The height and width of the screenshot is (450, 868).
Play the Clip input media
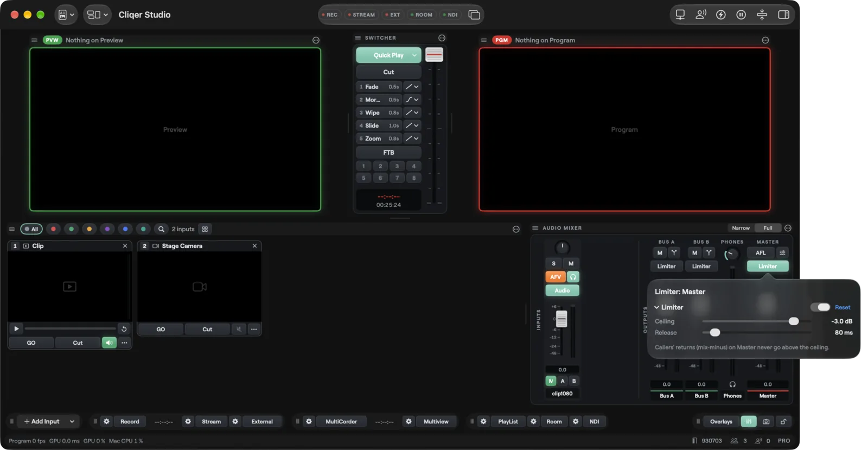coord(16,329)
